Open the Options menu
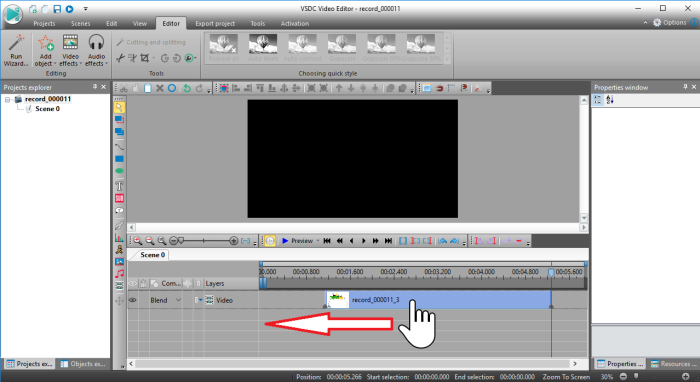The width and height of the screenshot is (700, 382). pos(670,22)
